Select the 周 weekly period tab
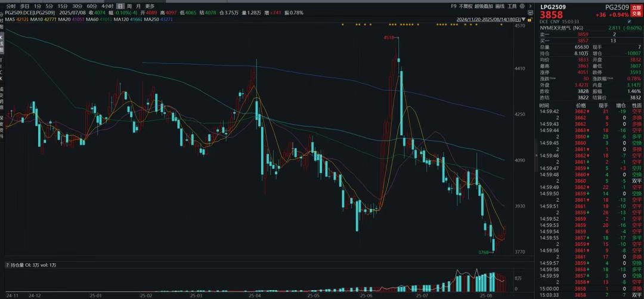This screenshot has height=299, width=644. pyautogui.click(x=129, y=6)
